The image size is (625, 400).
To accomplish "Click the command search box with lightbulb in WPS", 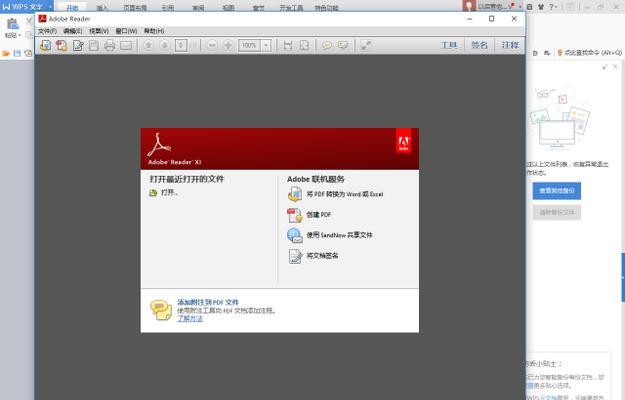I will pos(590,53).
